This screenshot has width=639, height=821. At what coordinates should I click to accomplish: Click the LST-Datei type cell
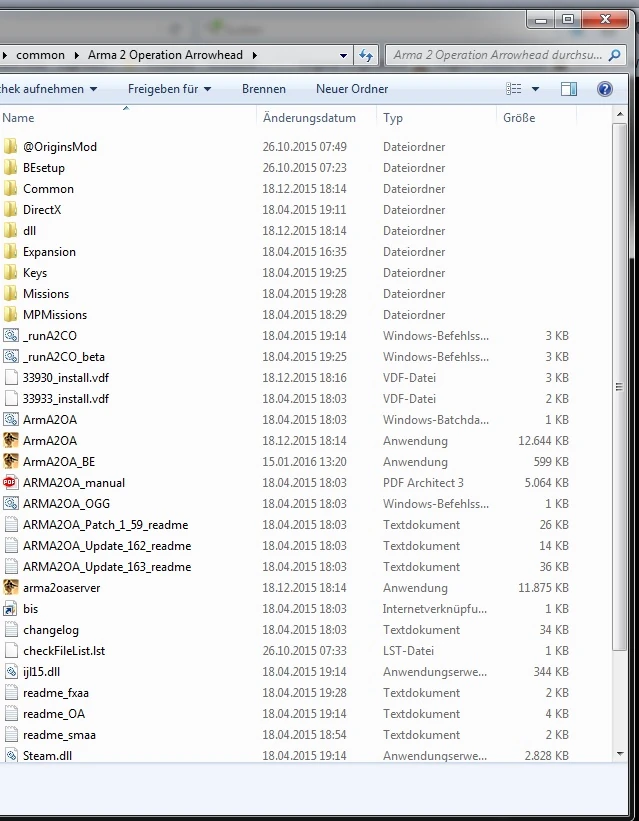point(409,650)
